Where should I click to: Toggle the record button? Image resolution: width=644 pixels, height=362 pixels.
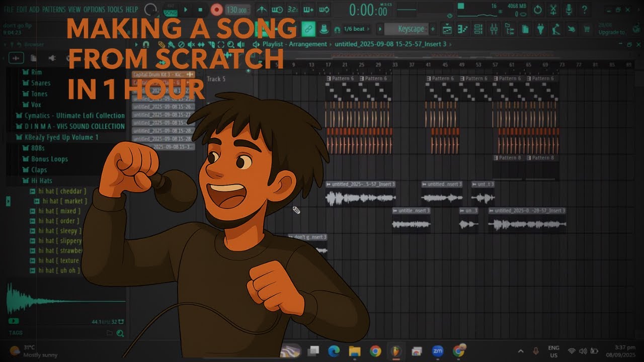216,10
